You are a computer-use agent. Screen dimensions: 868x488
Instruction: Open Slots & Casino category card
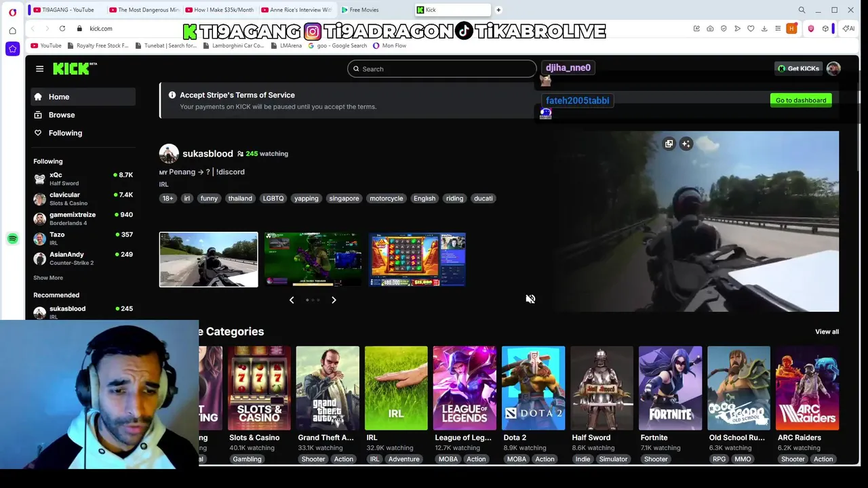[x=259, y=388]
